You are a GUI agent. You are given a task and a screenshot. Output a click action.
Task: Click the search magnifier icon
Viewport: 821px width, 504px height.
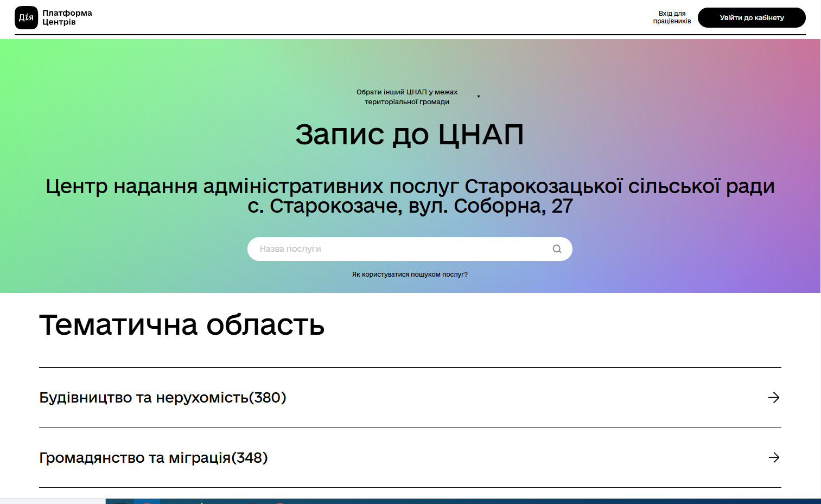[557, 249]
